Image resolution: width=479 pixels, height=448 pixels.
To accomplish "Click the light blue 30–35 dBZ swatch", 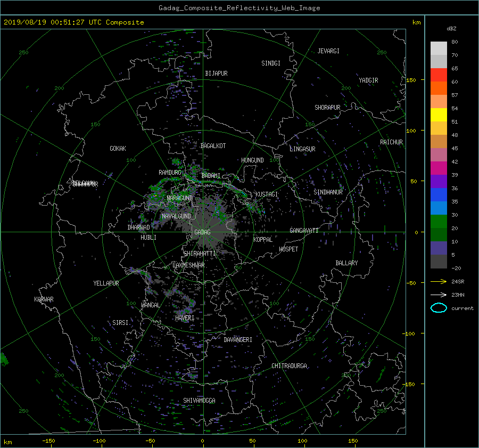I will [439, 208].
